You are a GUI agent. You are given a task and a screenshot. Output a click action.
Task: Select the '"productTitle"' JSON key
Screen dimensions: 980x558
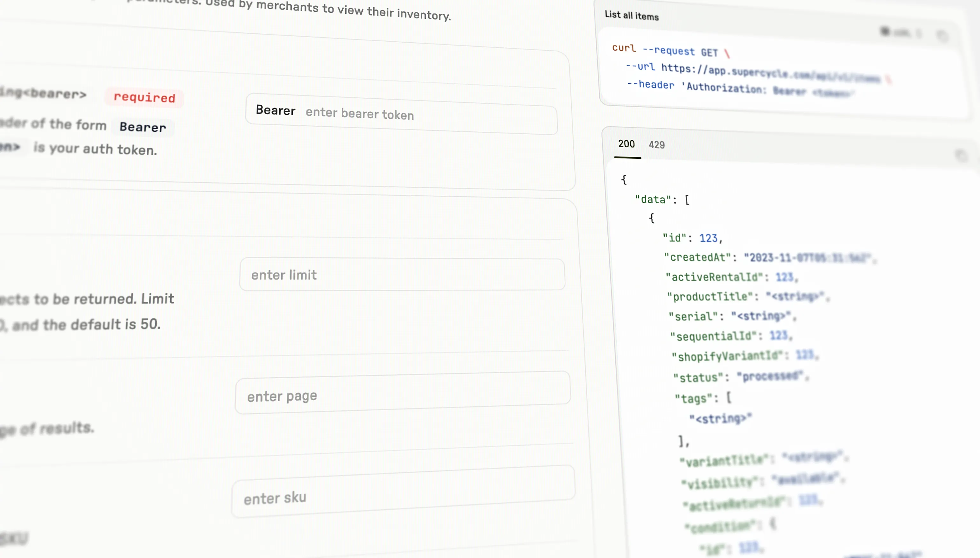pyautogui.click(x=710, y=296)
